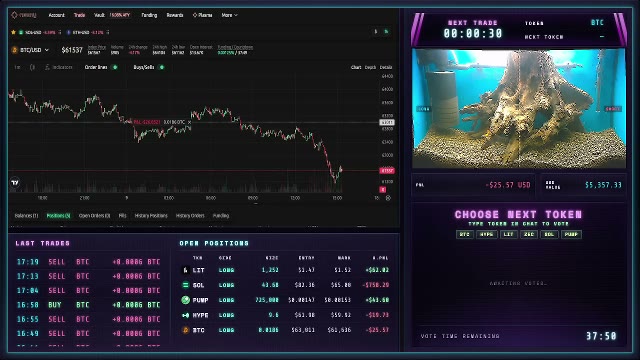Vote for the HYPE token button

(x=487, y=234)
